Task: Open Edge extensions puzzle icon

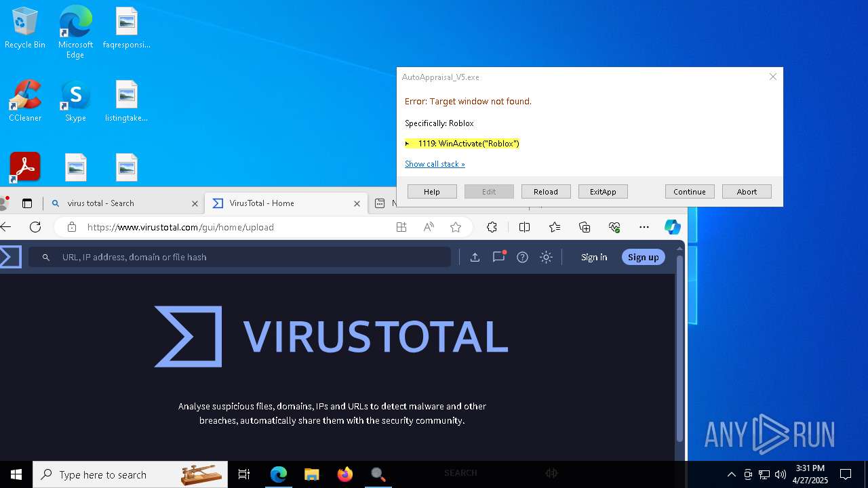Action: tap(492, 227)
